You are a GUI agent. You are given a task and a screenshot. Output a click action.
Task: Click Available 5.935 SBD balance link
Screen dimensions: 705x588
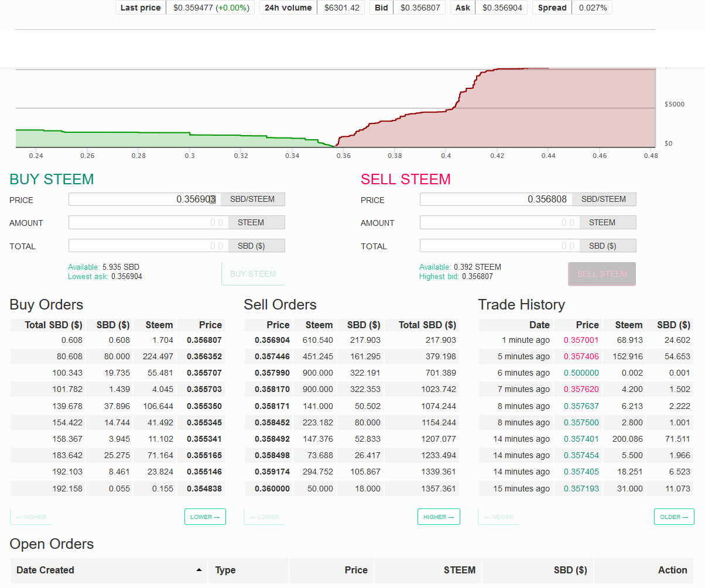point(104,267)
